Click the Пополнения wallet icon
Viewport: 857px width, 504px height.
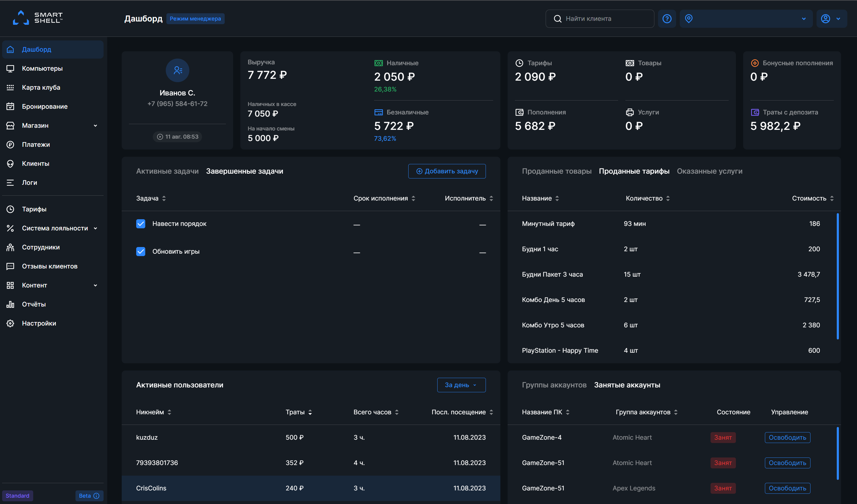click(x=519, y=112)
